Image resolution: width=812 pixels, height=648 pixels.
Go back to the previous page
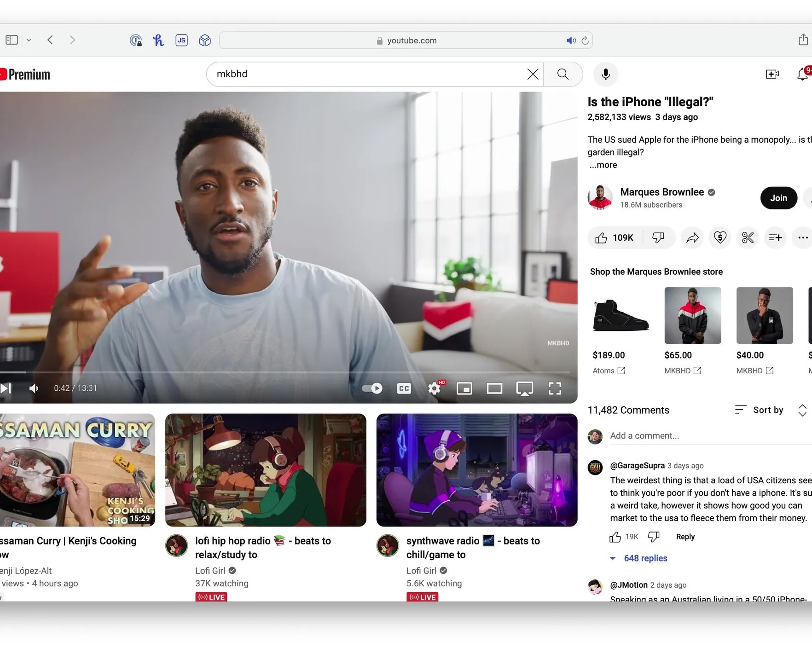[50, 40]
